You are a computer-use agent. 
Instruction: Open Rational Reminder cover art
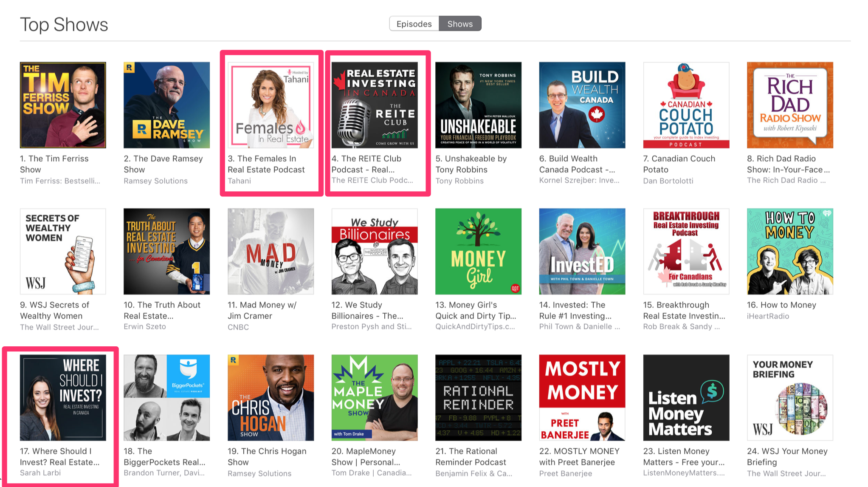pos(478,398)
